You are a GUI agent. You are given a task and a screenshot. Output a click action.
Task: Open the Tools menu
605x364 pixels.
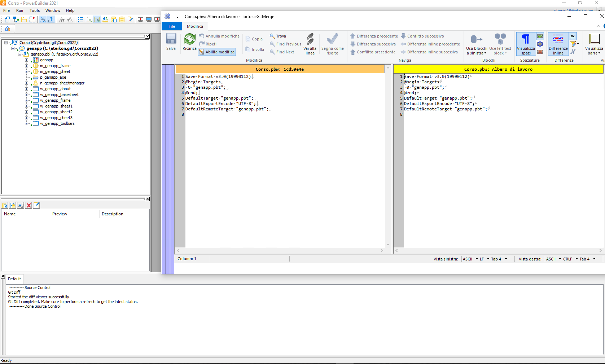click(x=35, y=10)
